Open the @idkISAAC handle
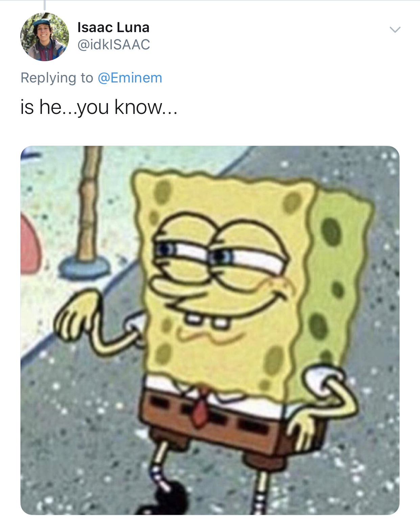Image resolution: width=420 pixels, height=530 pixels. pyautogui.click(x=114, y=45)
